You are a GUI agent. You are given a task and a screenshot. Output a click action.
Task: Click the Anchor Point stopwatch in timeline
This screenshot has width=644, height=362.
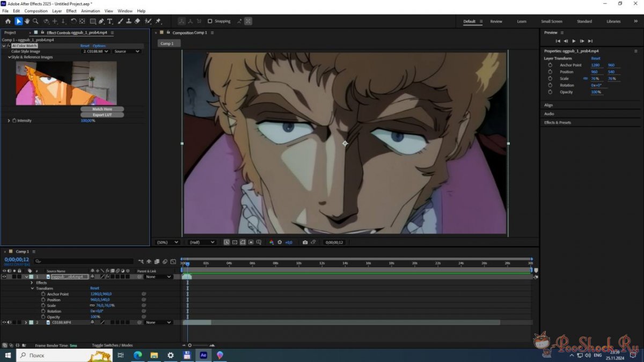click(43, 294)
